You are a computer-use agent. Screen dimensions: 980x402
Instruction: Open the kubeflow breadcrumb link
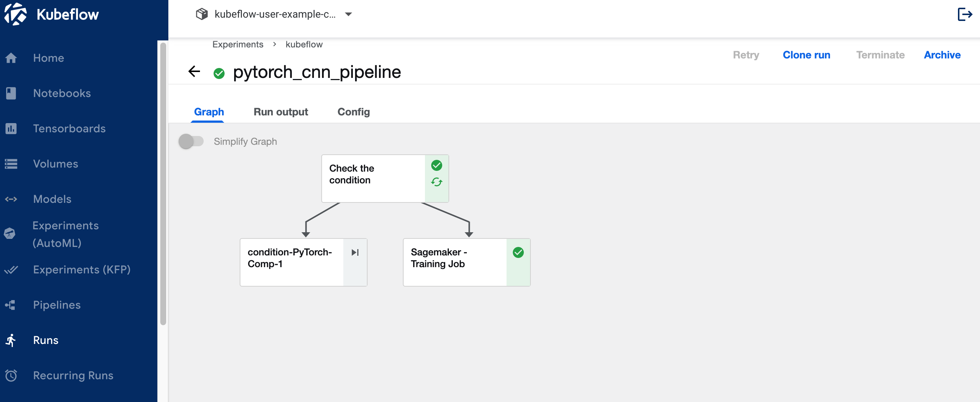304,44
